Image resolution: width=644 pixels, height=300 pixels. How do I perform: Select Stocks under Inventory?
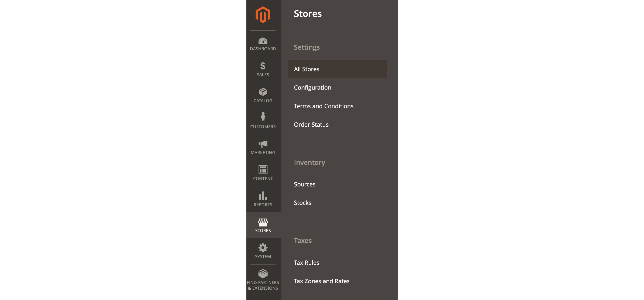[302, 202]
